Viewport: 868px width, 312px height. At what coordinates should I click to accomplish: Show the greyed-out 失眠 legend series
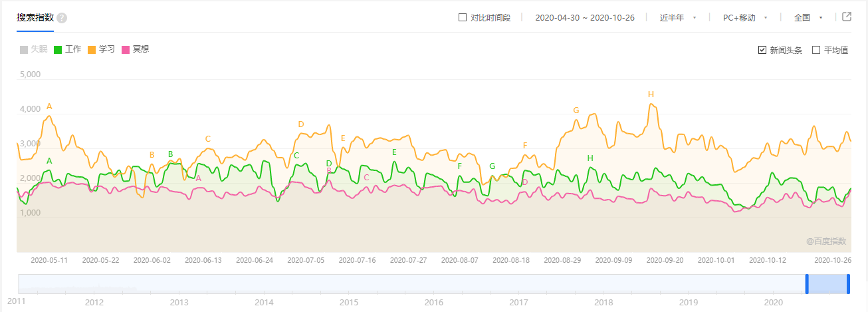coord(33,49)
